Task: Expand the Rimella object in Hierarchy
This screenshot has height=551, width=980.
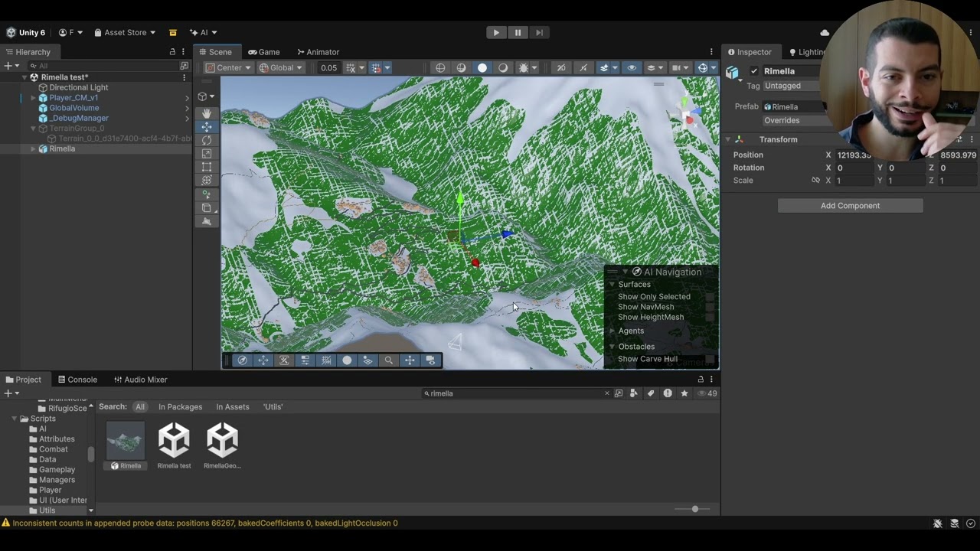Action: tap(33, 149)
